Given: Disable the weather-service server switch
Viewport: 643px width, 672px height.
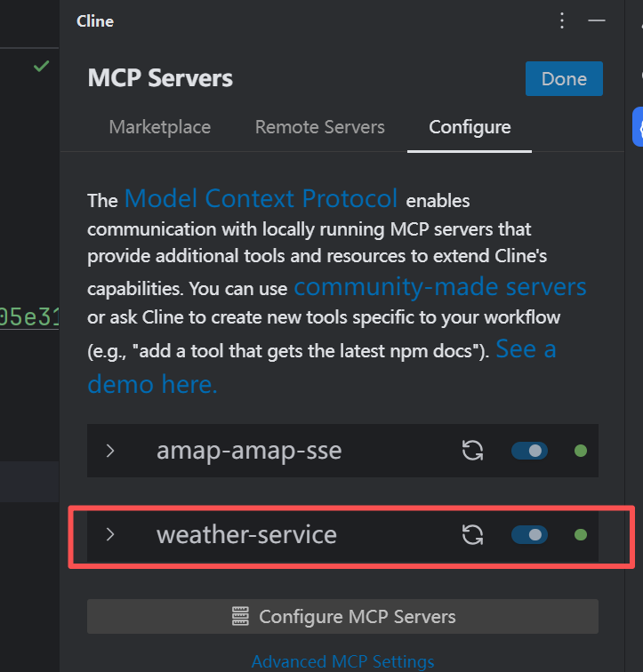Looking at the screenshot, I should click(x=529, y=534).
